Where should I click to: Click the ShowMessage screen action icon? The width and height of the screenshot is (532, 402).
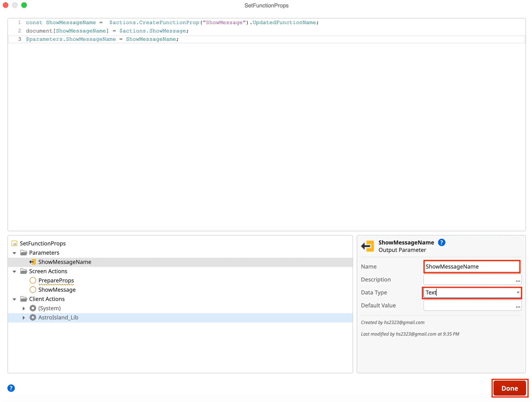[33, 290]
